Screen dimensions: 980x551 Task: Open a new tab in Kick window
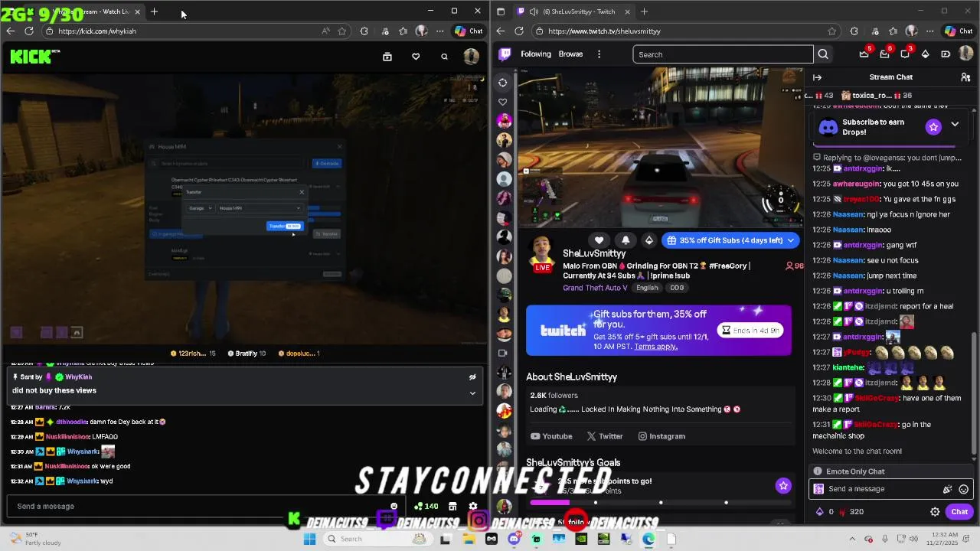tap(154, 11)
